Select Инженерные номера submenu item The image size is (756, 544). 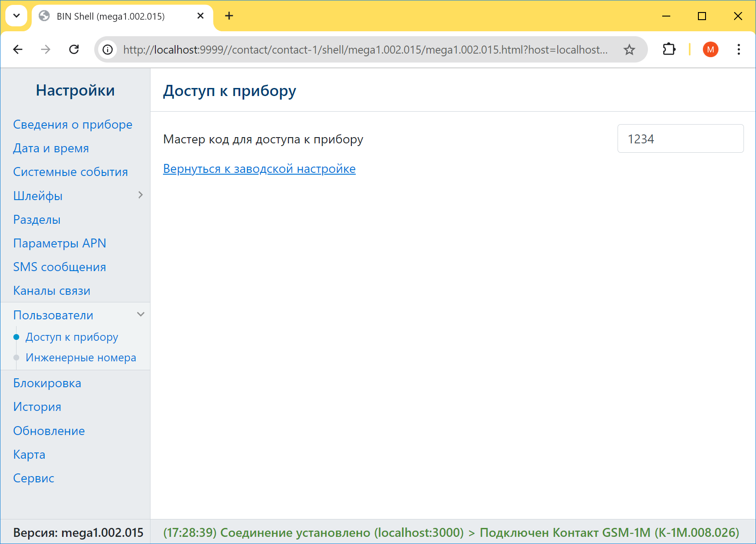pyautogui.click(x=81, y=358)
